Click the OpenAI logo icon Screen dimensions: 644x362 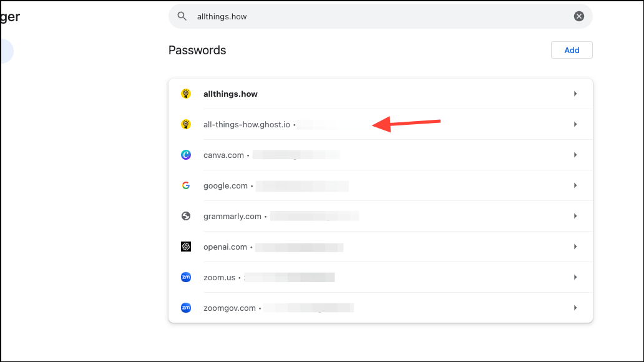(x=186, y=247)
